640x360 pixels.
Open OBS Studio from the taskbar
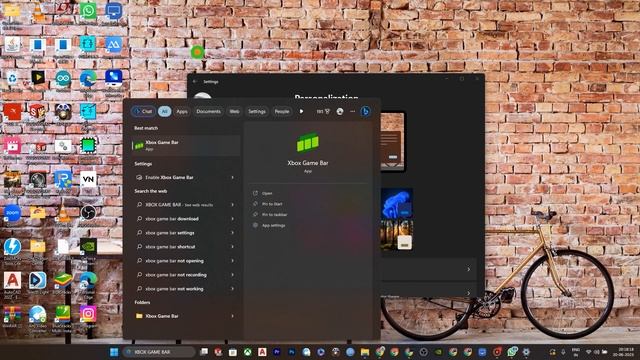click(x=423, y=352)
